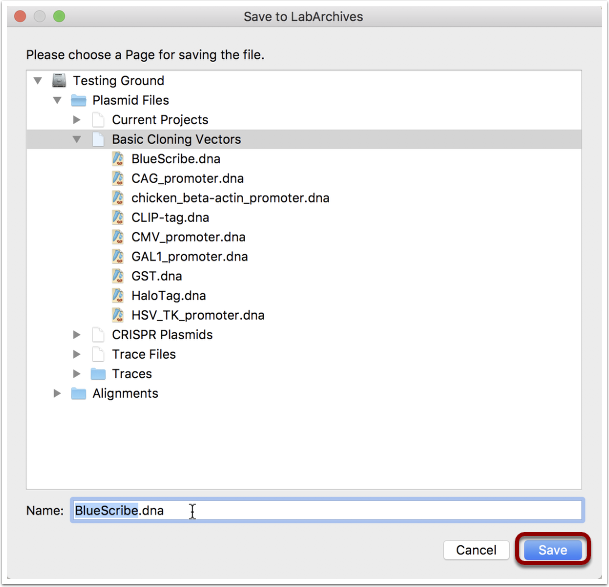Expand the Traces folder
Image resolution: width=609 pixels, height=587 pixels.
(x=77, y=374)
